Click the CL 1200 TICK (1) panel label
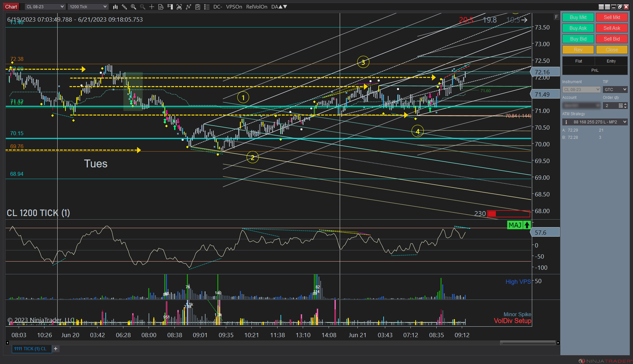 (x=38, y=213)
